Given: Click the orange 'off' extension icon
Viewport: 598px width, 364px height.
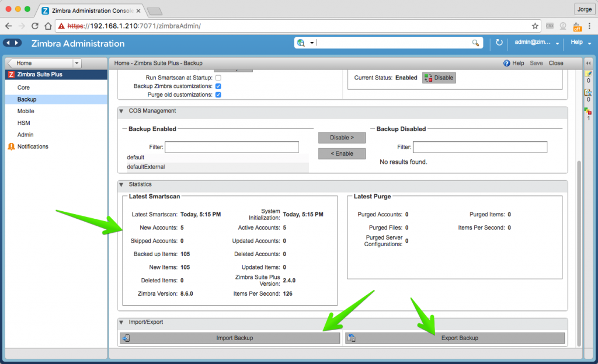Looking at the screenshot, I should tap(577, 26).
